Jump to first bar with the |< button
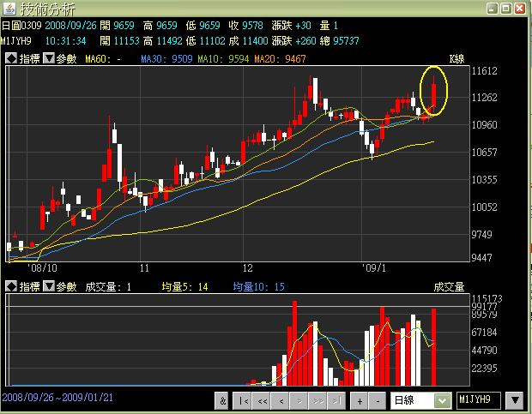532x414 pixels. 244,401
